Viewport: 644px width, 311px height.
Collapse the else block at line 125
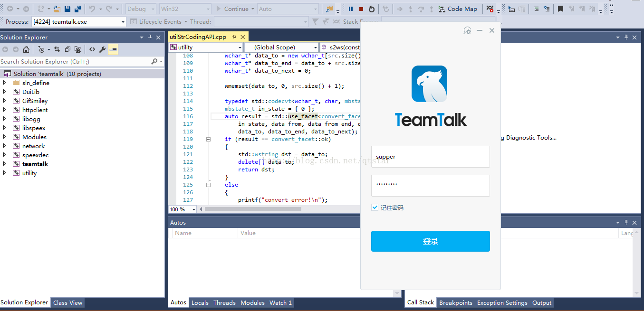point(208,185)
